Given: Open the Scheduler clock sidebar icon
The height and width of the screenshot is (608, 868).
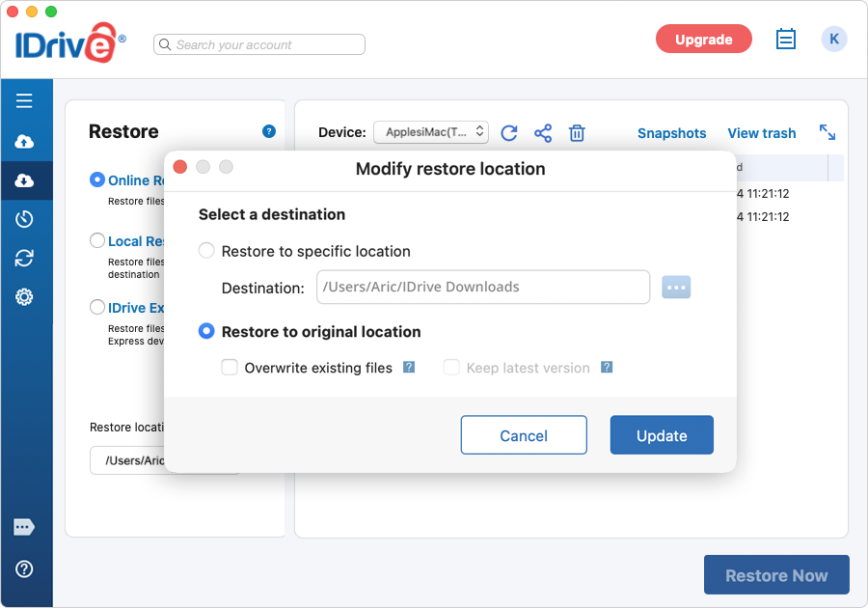Looking at the screenshot, I should (x=24, y=219).
